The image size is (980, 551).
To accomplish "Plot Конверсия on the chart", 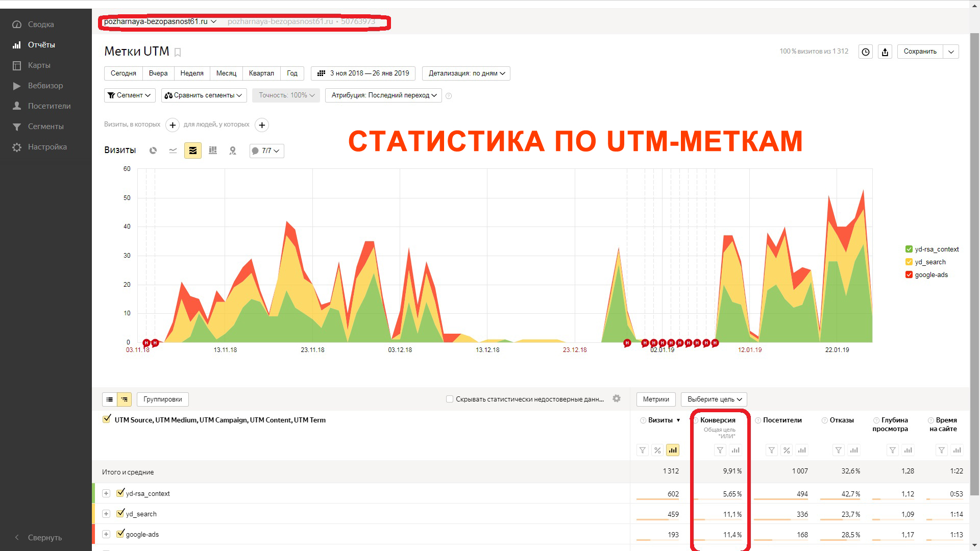I will pyautogui.click(x=735, y=450).
